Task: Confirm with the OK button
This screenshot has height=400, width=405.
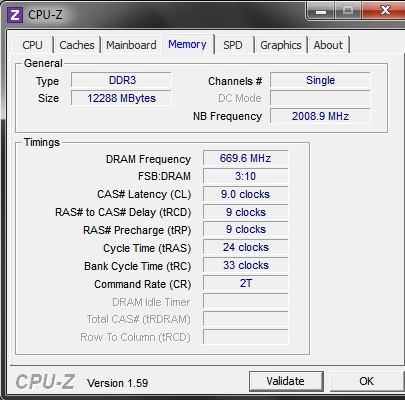Action: [x=367, y=381]
